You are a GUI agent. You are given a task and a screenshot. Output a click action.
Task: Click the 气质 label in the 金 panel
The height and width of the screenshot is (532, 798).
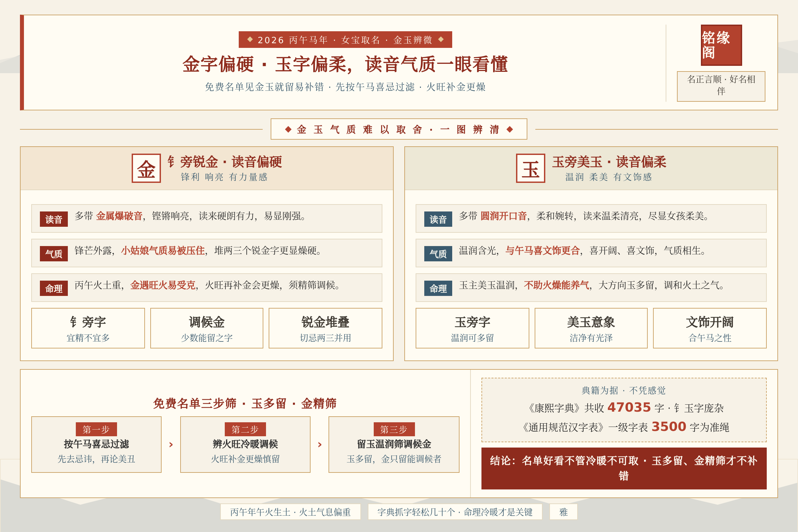click(x=54, y=254)
